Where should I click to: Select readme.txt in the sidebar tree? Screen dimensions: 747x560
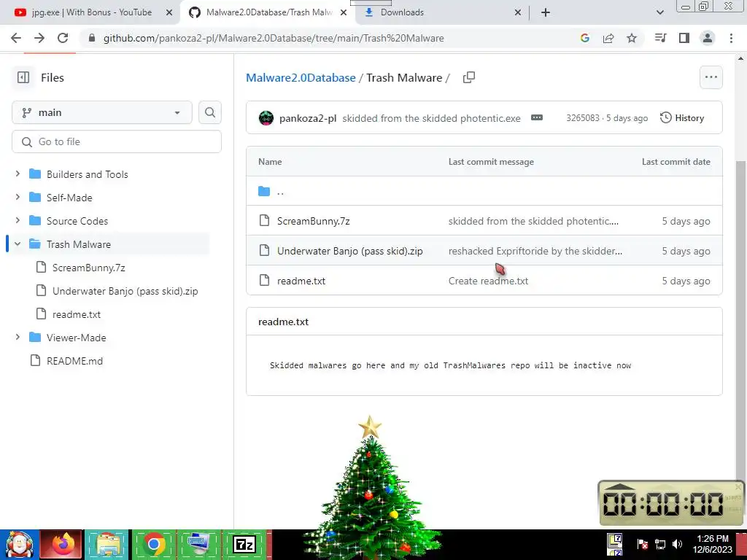pyautogui.click(x=76, y=314)
